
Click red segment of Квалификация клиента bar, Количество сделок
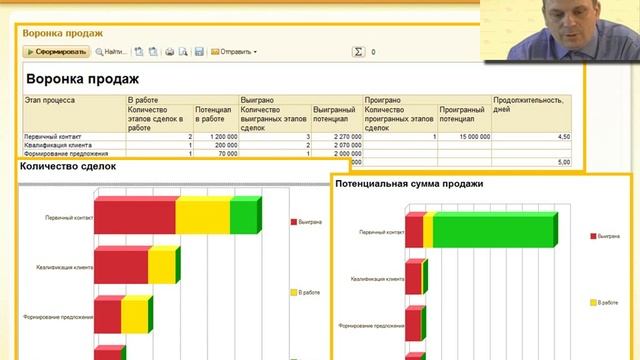coord(121,267)
